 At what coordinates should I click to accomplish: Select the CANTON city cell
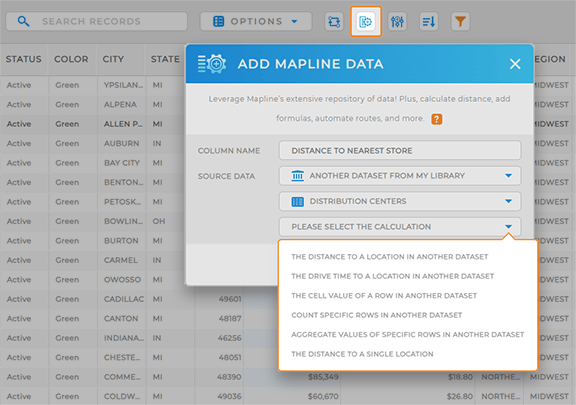pyautogui.click(x=122, y=319)
